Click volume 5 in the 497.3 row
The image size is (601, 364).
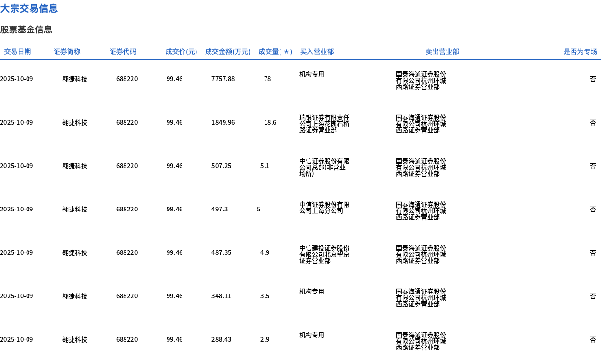click(x=259, y=209)
